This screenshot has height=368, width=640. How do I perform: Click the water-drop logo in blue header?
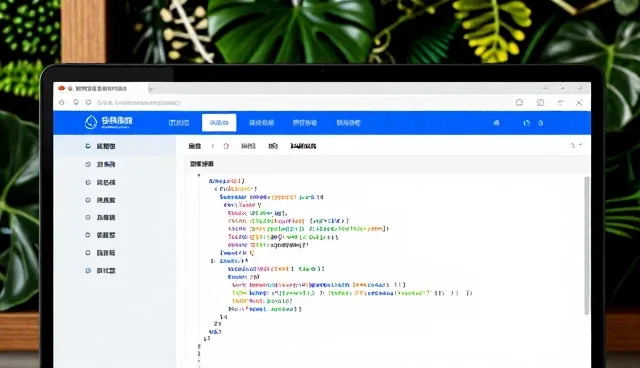(x=91, y=122)
